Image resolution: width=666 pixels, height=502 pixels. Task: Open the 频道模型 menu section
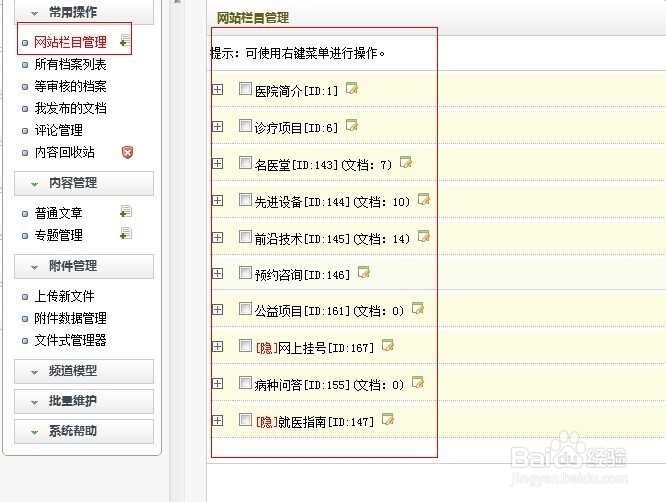pyautogui.click(x=84, y=371)
